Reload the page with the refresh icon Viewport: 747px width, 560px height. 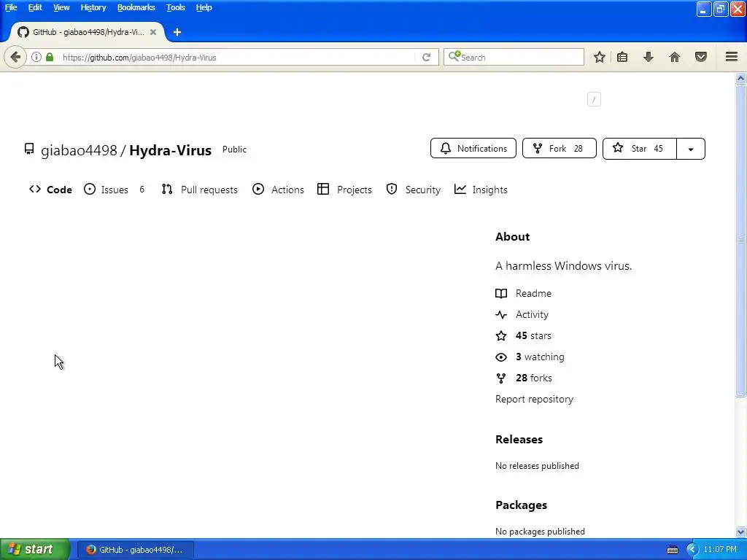point(426,57)
